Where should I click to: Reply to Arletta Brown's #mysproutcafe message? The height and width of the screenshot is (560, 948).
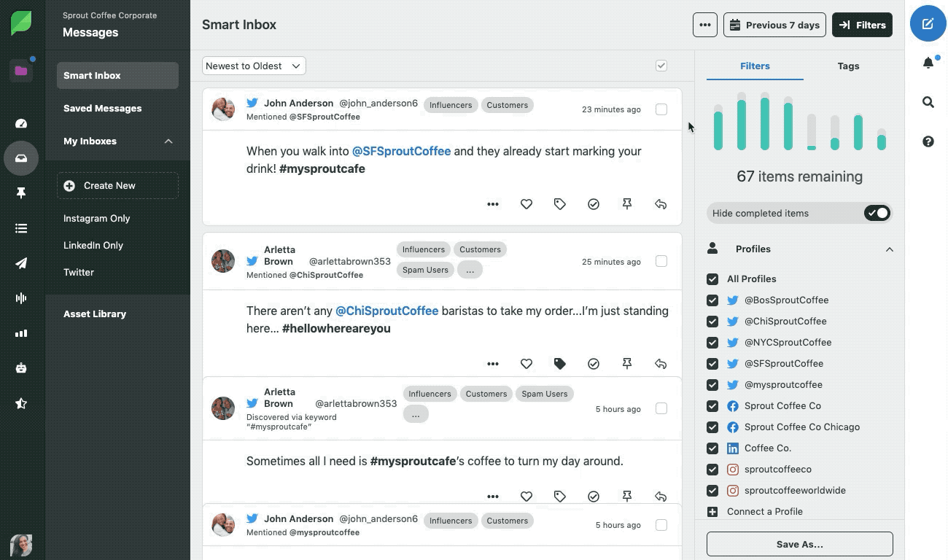pos(661,497)
